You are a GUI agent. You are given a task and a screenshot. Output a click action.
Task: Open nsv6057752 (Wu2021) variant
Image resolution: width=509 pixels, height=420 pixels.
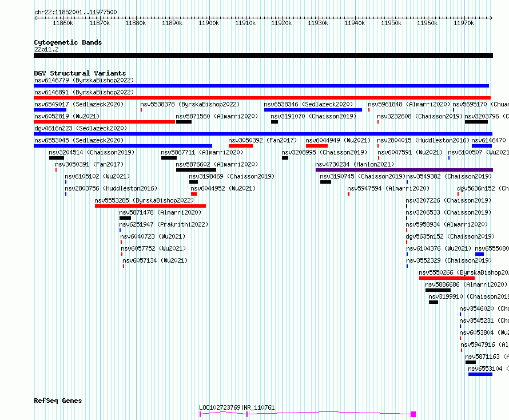pos(153,248)
